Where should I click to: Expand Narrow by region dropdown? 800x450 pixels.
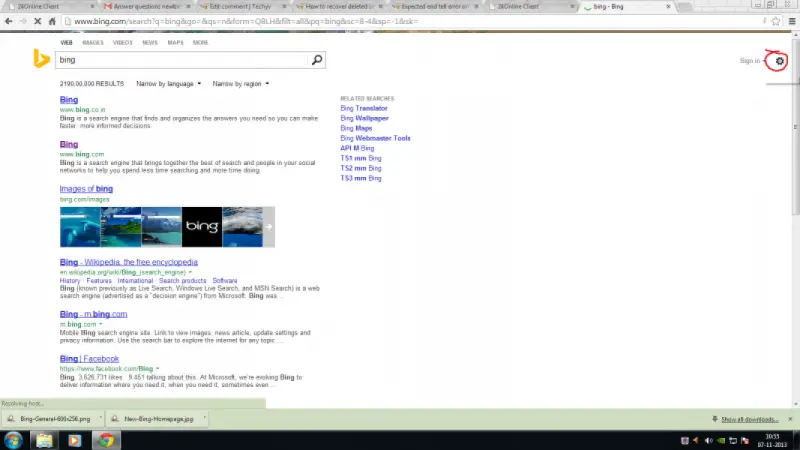coord(240,84)
